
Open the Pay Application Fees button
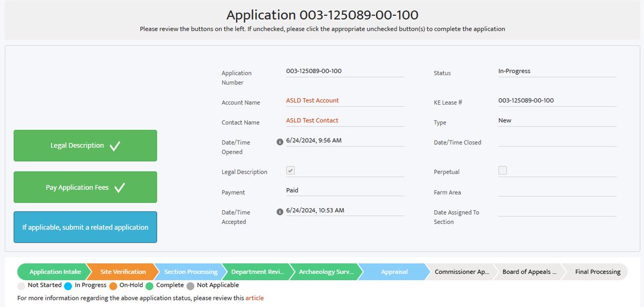[85, 187]
